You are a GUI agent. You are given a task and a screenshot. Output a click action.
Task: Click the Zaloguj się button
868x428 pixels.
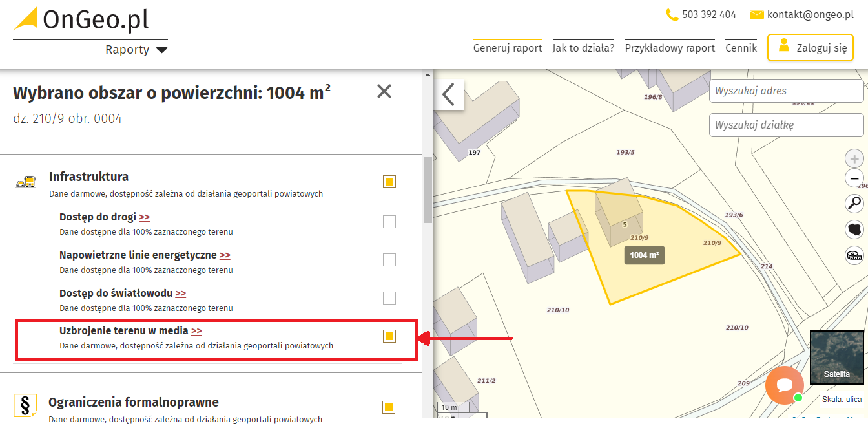pyautogui.click(x=810, y=47)
